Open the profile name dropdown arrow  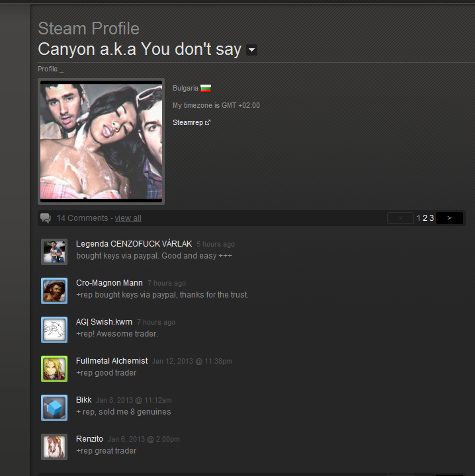point(251,50)
